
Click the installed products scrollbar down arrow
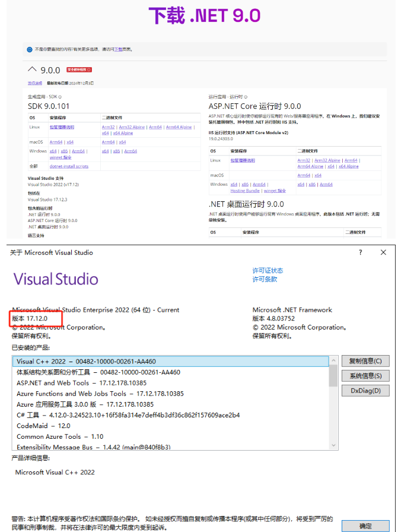pyautogui.click(x=333, y=445)
